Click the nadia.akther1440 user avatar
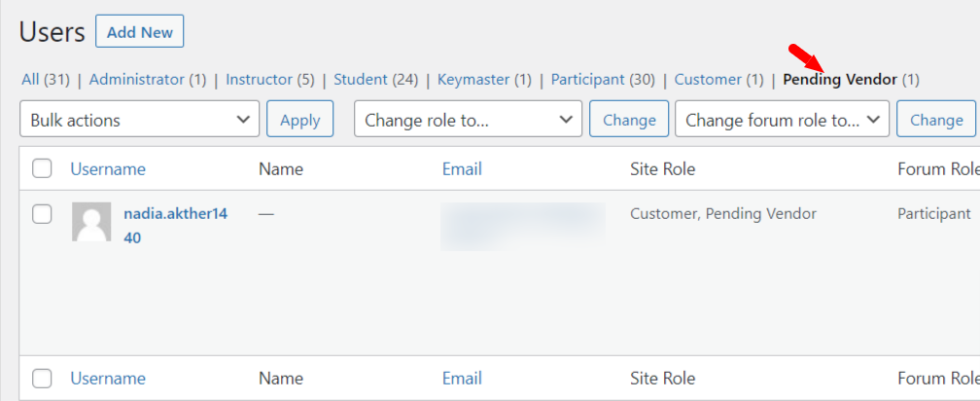Viewport: 980px width, 401px height. [x=91, y=223]
